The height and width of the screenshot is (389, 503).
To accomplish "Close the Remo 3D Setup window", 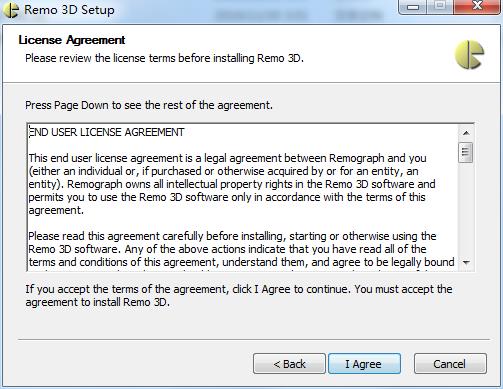I will [477, 7].
